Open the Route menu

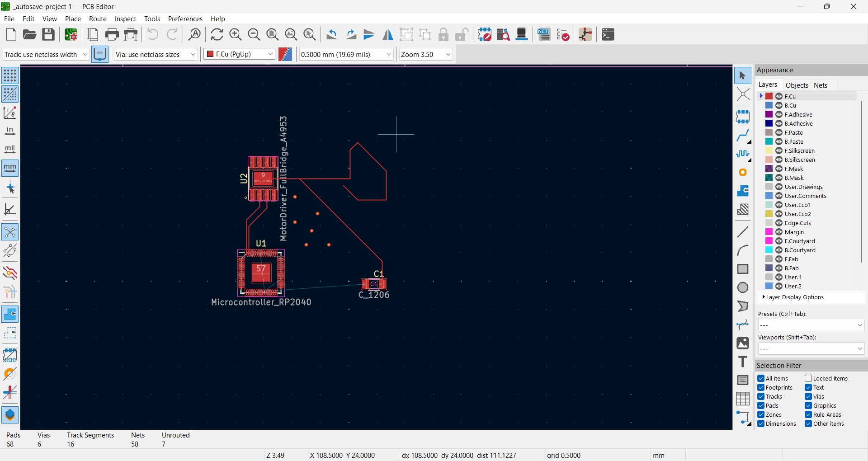click(98, 19)
